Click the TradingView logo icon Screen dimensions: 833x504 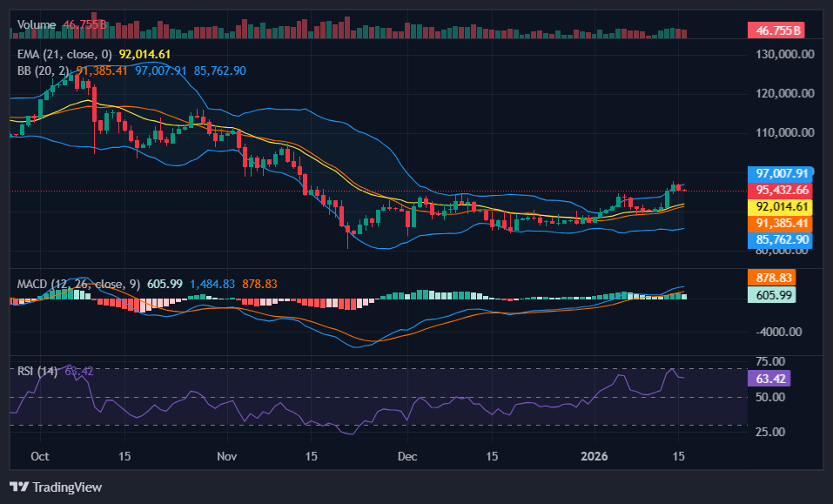tap(17, 487)
